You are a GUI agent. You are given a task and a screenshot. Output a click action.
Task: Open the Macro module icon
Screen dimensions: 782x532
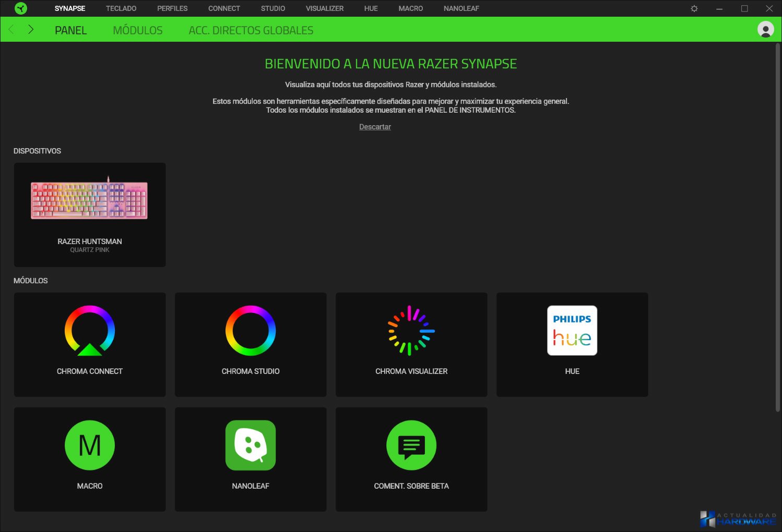coord(90,445)
